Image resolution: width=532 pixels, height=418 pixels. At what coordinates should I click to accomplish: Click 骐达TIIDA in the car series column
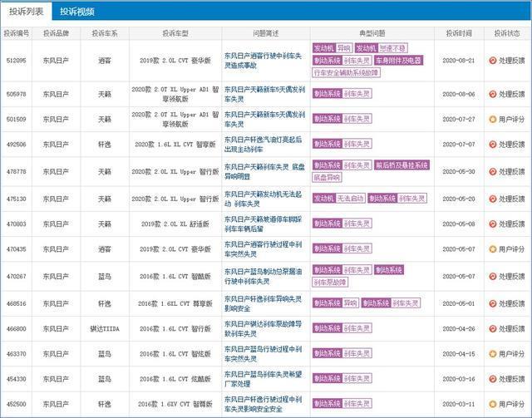(x=105, y=329)
